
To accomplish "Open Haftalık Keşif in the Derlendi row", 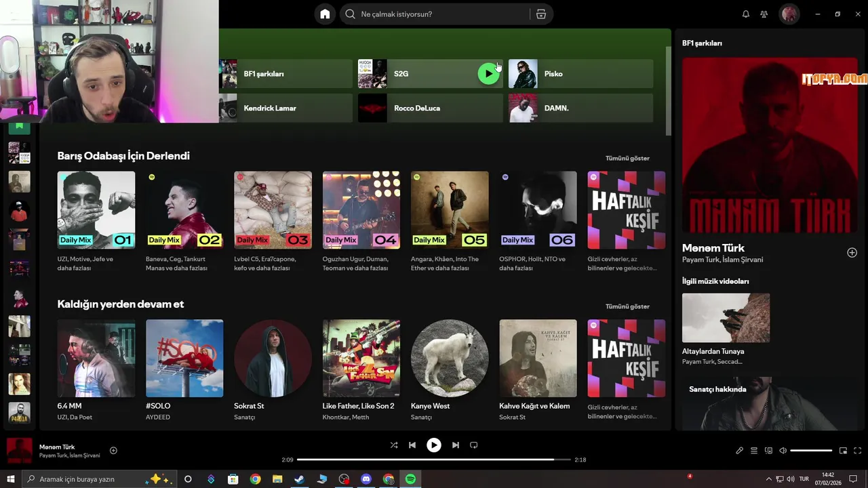I will 627,210.
